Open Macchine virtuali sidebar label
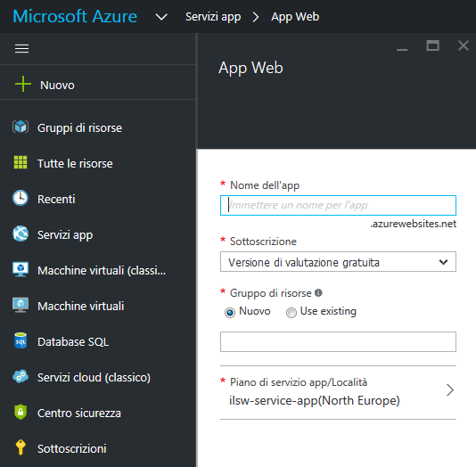Viewport: 476px width, 467px height. click(x=80, y=306)
